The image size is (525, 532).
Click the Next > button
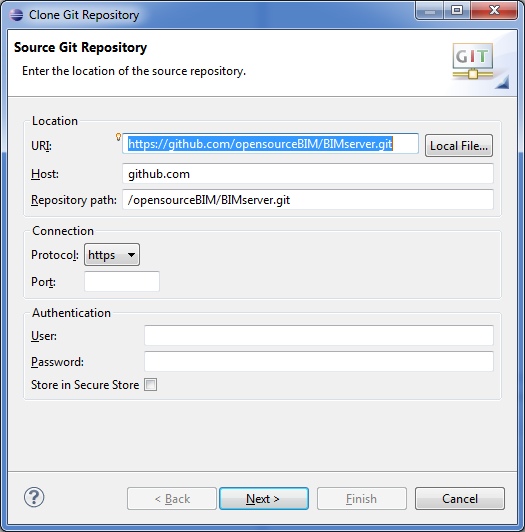point(264,498)
